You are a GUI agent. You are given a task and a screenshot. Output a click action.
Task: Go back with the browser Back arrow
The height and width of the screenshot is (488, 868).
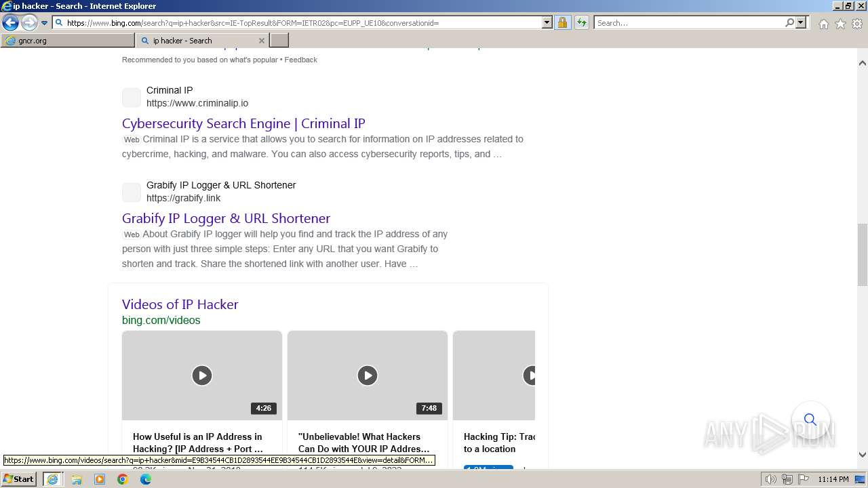point(10,22)
